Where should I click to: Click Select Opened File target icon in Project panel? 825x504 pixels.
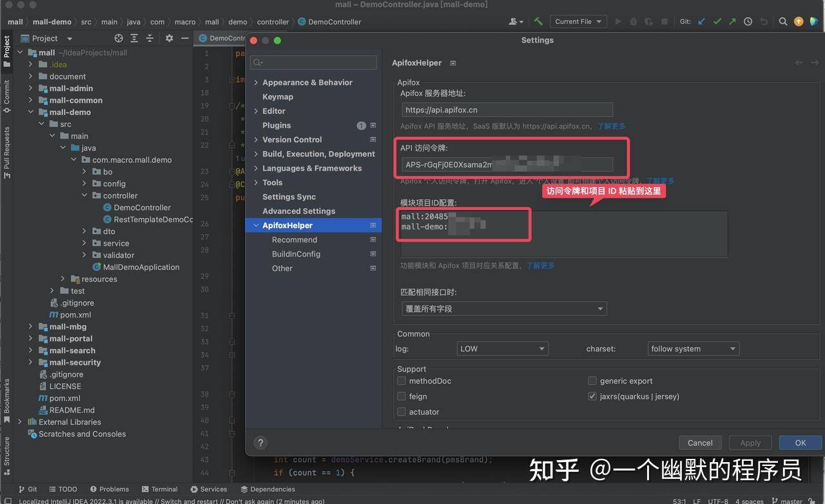(119, 38)
